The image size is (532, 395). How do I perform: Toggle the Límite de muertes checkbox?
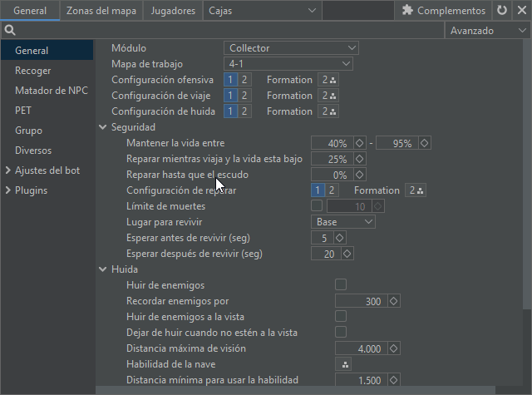point(317,206)
